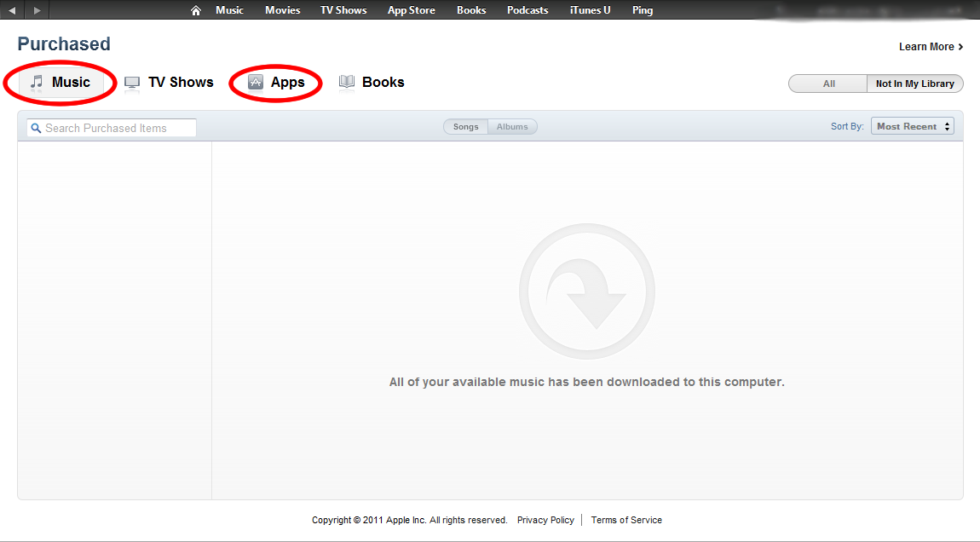
Task: Open App Store in the navigation bar
Action: pos(412,10)
